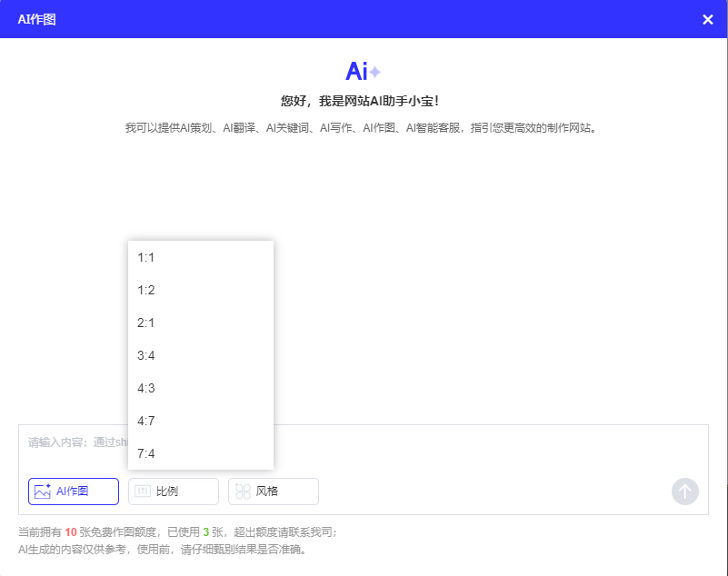This screenshot has width=728, height=576.
Task: Open the 风格 style dropdown
Action: pyautogui.click(x=273, y=491)
